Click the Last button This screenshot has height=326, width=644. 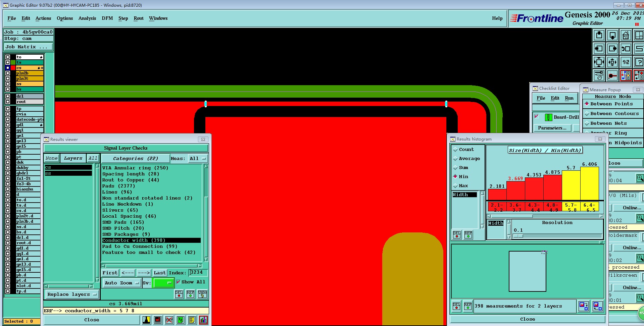(x=160, y=273)
